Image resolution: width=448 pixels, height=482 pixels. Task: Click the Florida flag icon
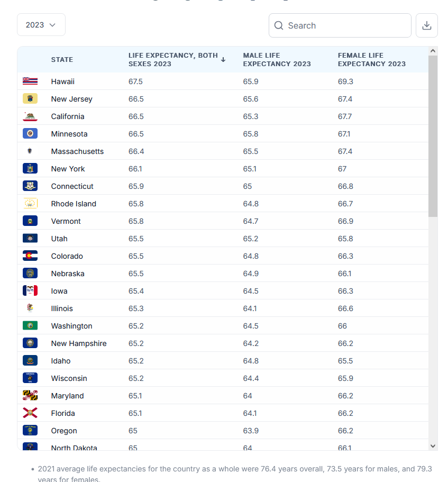(x=30, y=413)
